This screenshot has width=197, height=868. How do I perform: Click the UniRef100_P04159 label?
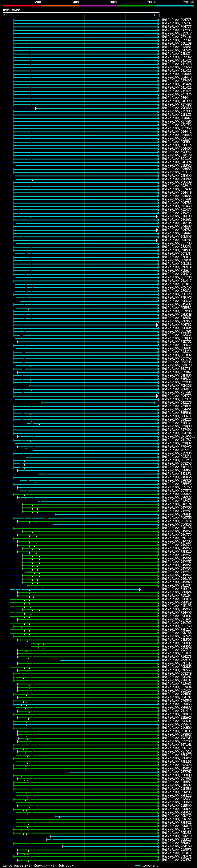(x=176, y=846)
